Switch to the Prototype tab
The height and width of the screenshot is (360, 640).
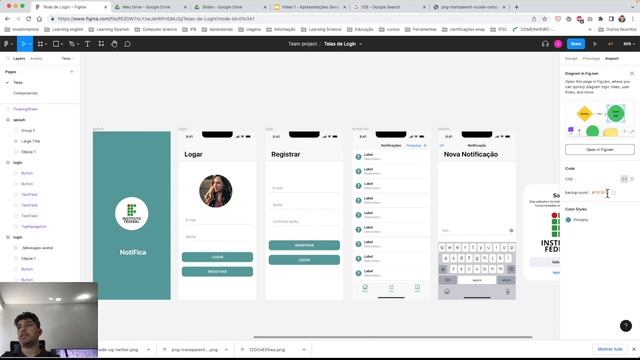(x=591, y=58)
